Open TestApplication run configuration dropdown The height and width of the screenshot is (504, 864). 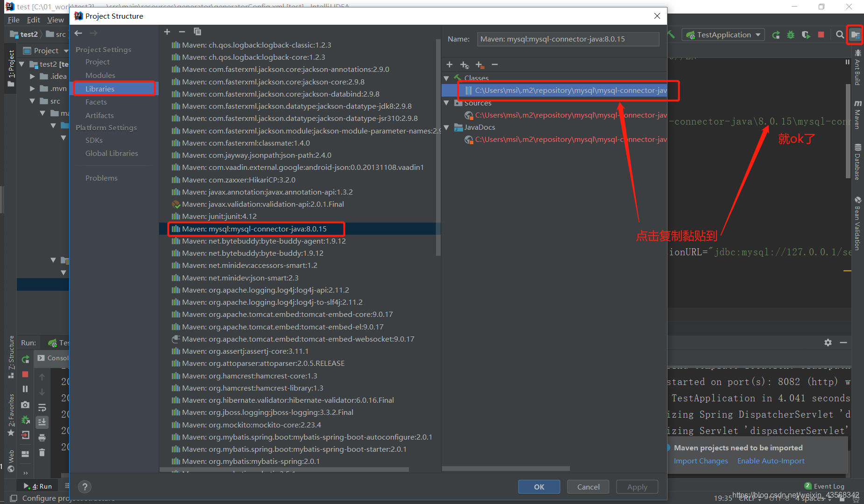point(724,35)
